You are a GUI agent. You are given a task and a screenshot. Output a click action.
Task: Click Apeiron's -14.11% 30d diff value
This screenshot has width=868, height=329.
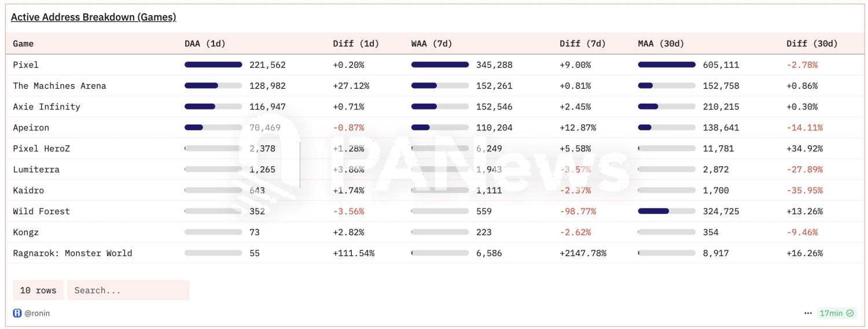804,127
